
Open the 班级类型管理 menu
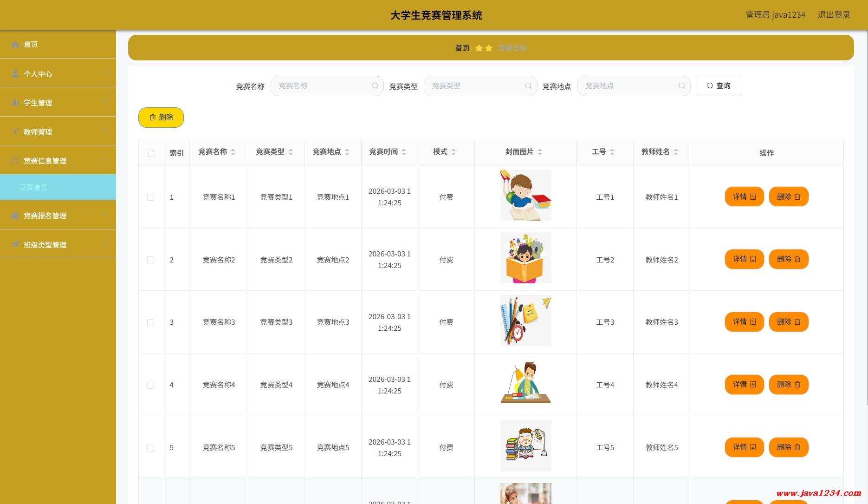58,244
